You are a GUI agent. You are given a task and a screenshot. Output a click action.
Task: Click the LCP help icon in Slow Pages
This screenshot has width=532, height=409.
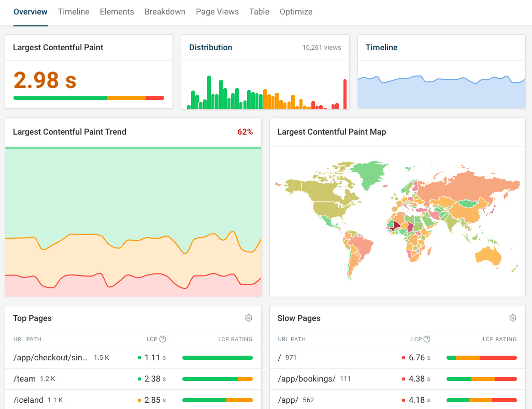point(427,339)
